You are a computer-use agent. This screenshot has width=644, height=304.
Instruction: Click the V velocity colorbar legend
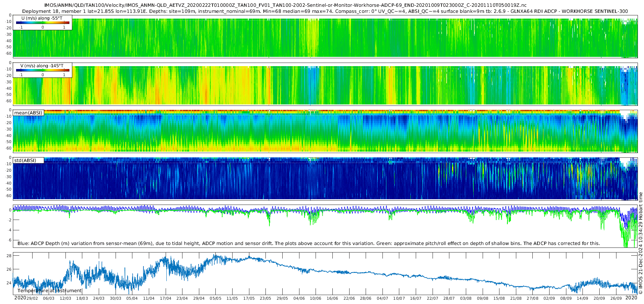43,70
